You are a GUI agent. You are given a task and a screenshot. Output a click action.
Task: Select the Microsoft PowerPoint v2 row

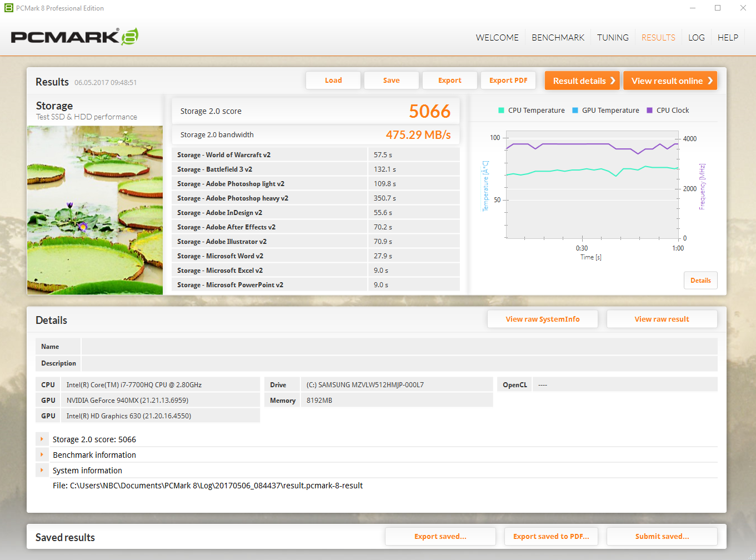(316, 285)
